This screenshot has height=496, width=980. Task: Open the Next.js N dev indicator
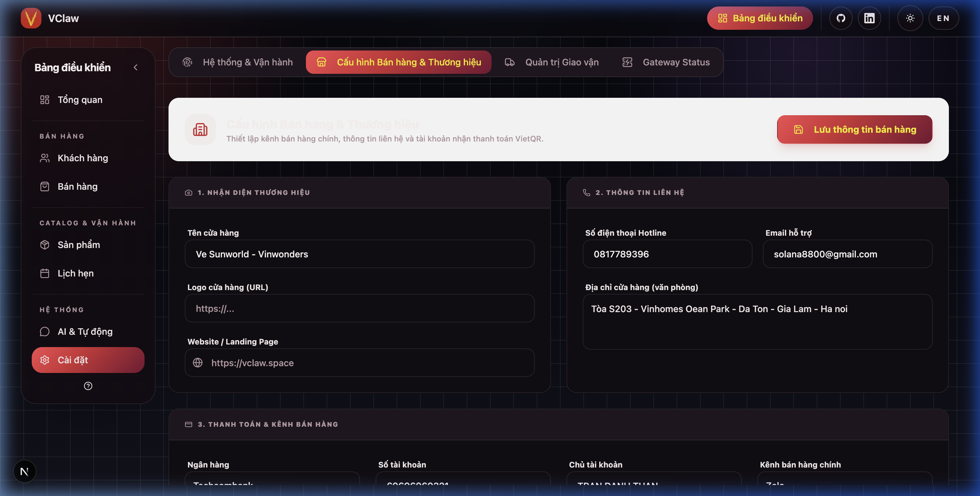(x=24, y=471)
